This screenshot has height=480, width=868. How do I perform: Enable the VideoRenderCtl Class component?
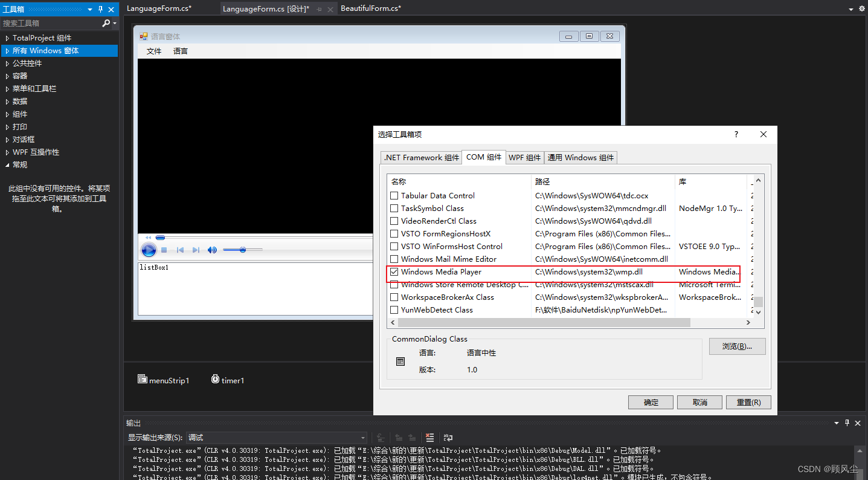pyautogui.click(x=395, y=221)
